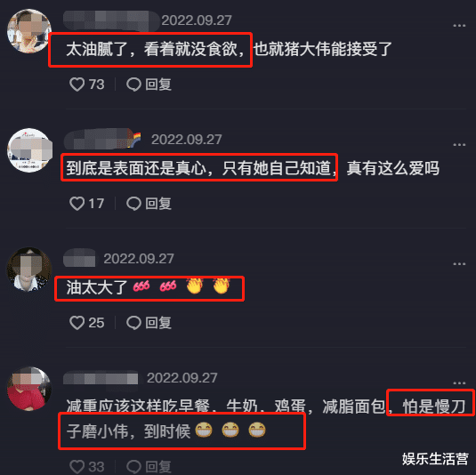Open more options for the first comment
The height and width of the screenshot is (475, 476).
click(x=459, y=26)
